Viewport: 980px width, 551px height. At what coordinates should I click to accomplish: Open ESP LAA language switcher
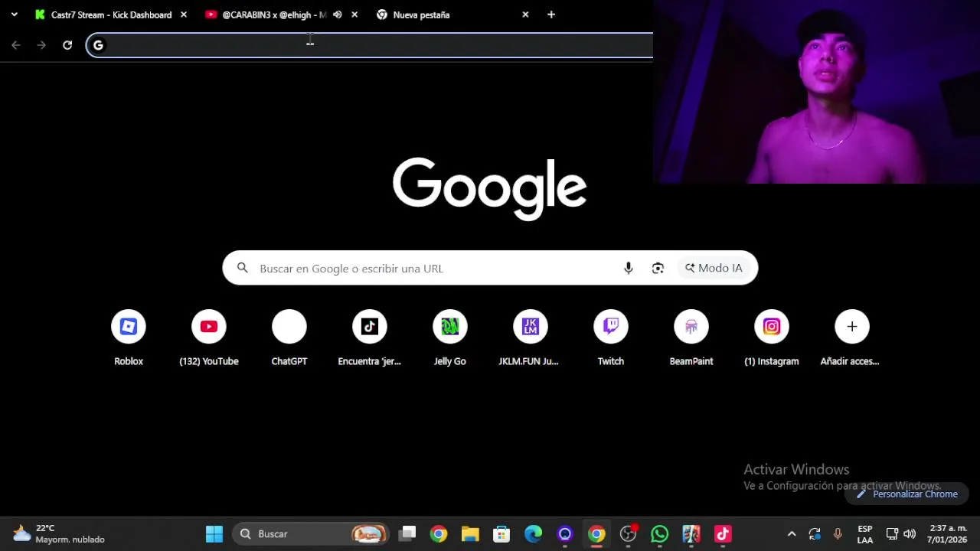[x=865, y=534]
